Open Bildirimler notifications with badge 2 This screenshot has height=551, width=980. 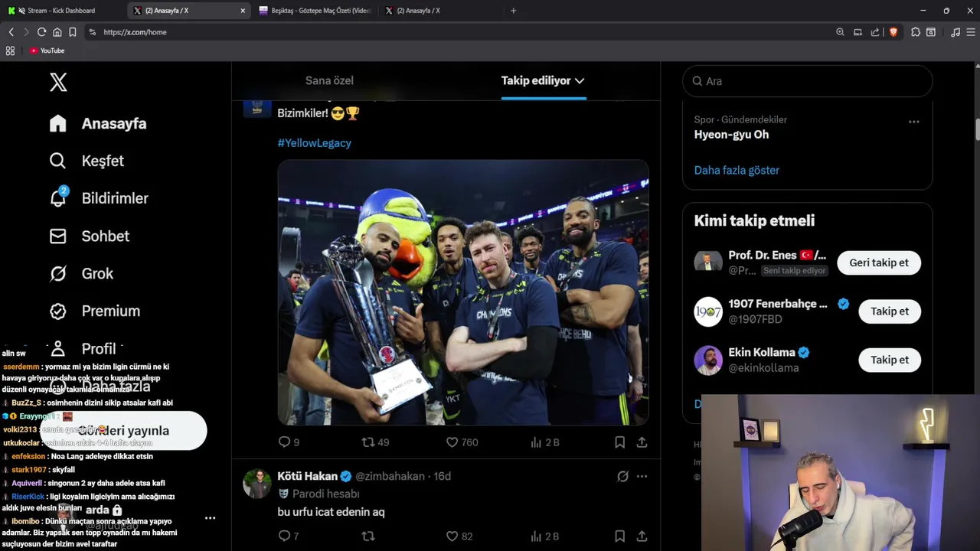[98, 198]
